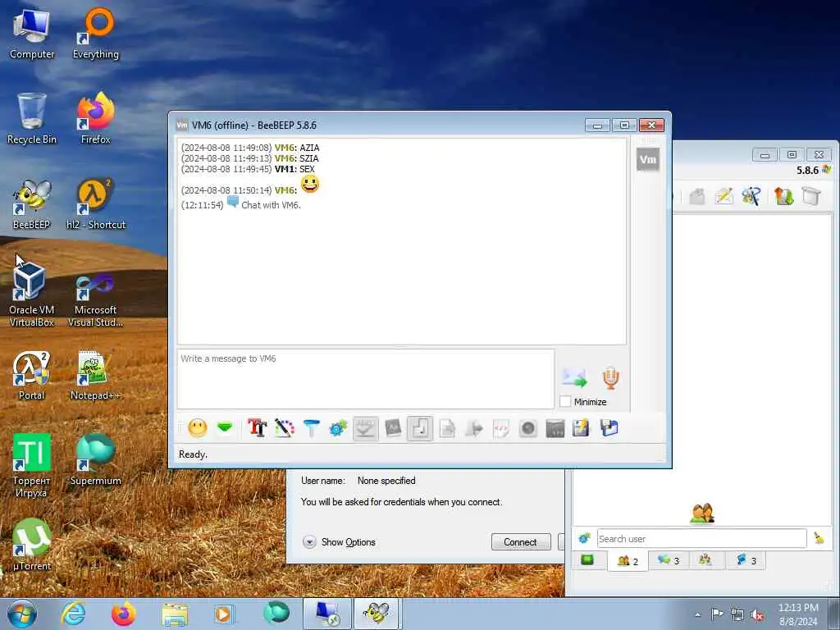Toggle the gray Aa word-completion toolbar button
This screenshot has height=630, width=840.
[x=393, y=428]
